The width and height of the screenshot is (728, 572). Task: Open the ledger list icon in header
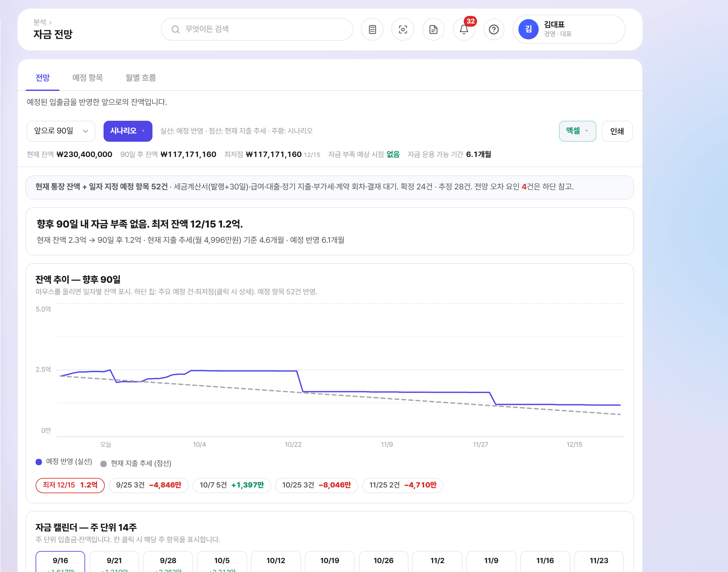(372, 30)
